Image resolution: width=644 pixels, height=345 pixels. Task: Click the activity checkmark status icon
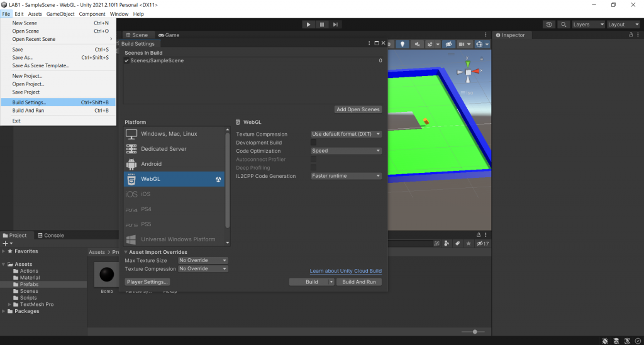[x=638, y=341]
